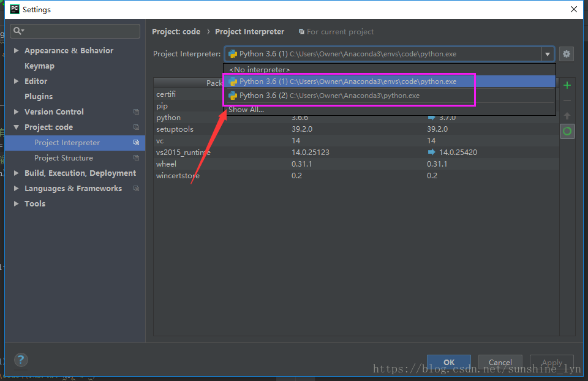Select the setuptools package row

pos(356,129)
